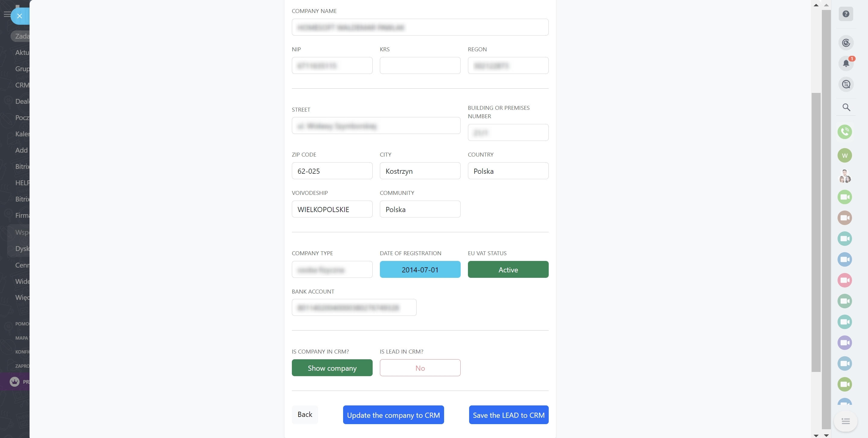Open the pink video call chat icon

[x=845, y=280]
